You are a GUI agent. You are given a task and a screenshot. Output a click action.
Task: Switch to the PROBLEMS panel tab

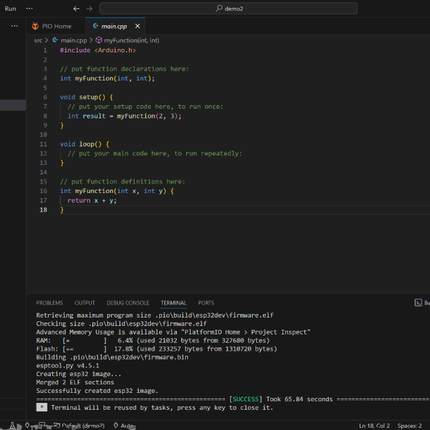tap(49, 303)
